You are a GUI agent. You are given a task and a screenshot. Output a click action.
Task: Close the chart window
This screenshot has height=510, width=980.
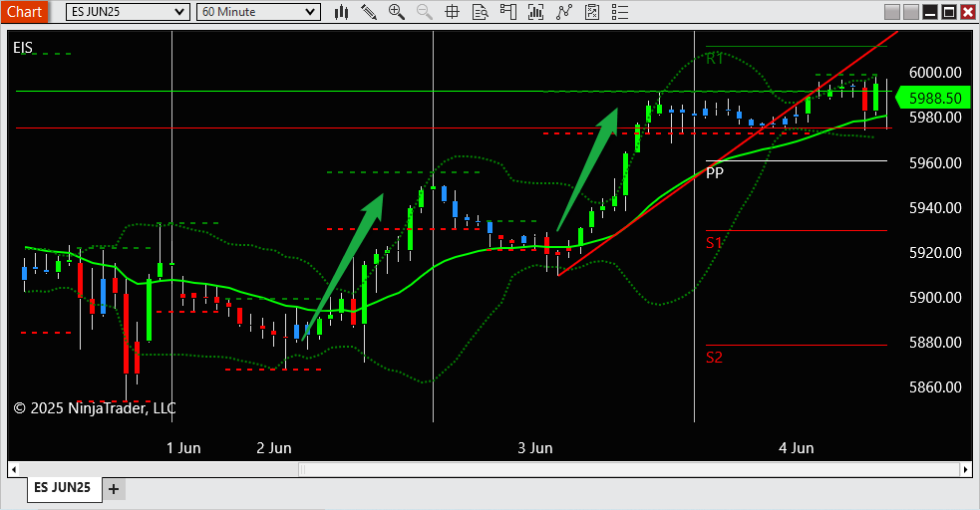pyautogui.click(x=967, y=12)
